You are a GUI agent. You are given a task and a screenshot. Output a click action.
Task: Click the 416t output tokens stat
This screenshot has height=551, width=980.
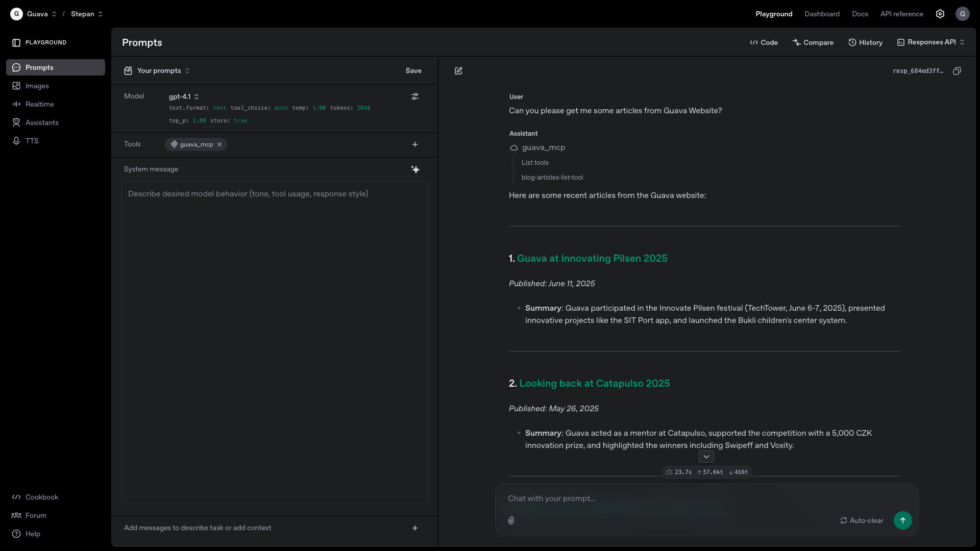[x=738, y=472]
